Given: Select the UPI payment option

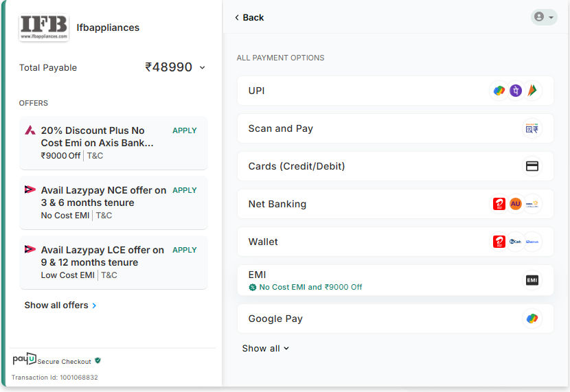Looking at the screenshot, I should click(257, 91).
